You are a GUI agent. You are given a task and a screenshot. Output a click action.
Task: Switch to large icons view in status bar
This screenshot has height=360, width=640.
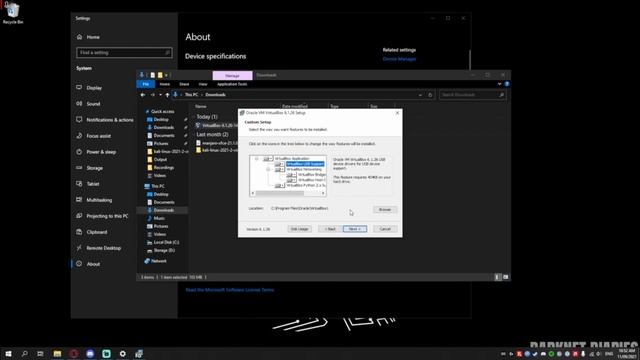(x=506, y=277)
